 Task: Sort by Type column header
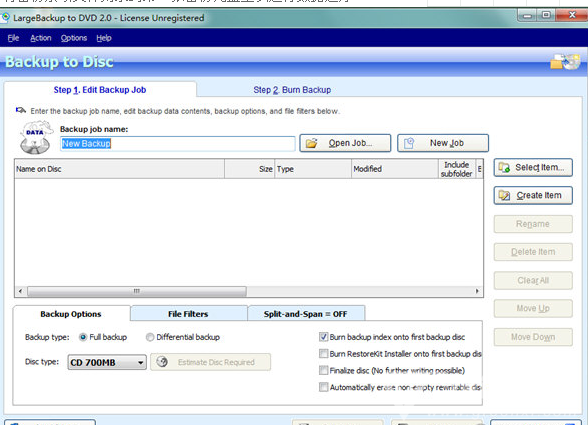pos(313,169)
